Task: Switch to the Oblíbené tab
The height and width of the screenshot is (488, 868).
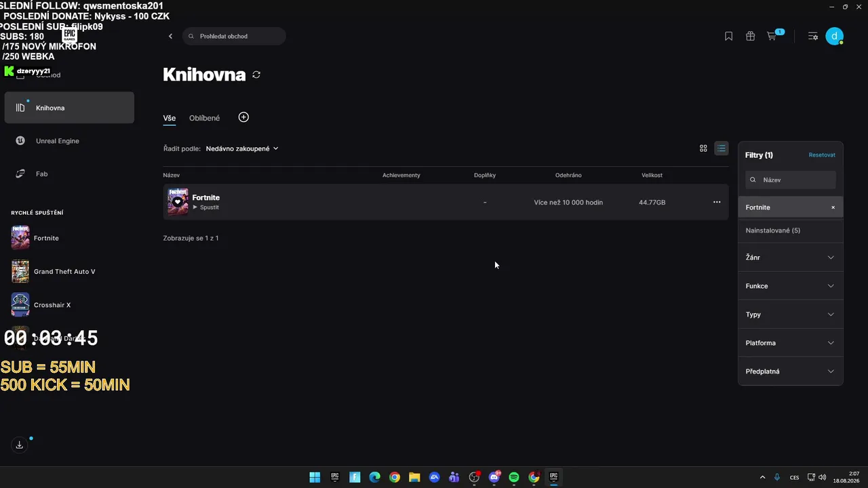Action: (x=204, y=118)
